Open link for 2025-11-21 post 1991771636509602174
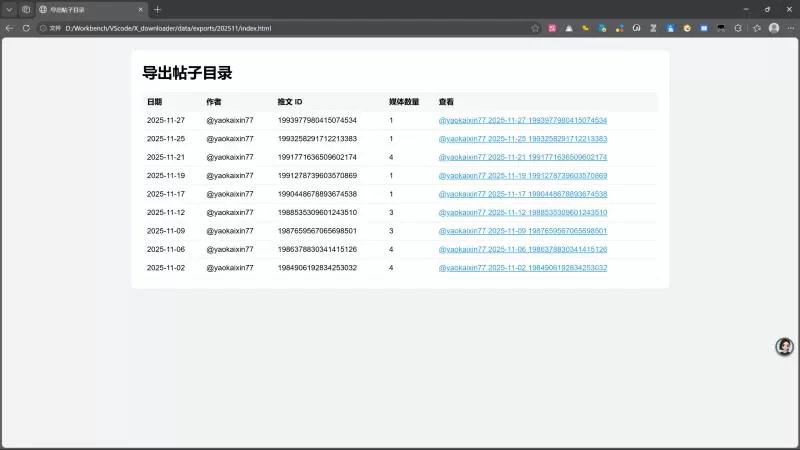 point(522,157)
